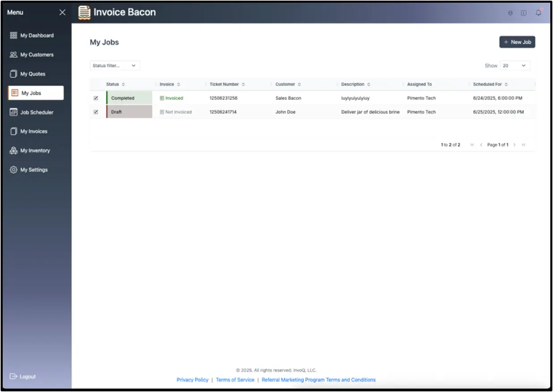Click the Page 1 of 1 indicator
Viewport: 553px width, 392px height.
click(498, 145)
